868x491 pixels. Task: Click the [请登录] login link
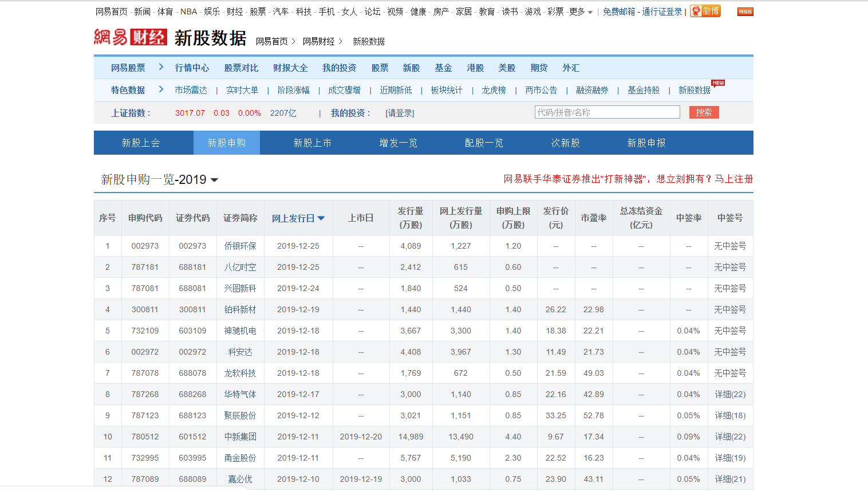click(x=400, y=113)
